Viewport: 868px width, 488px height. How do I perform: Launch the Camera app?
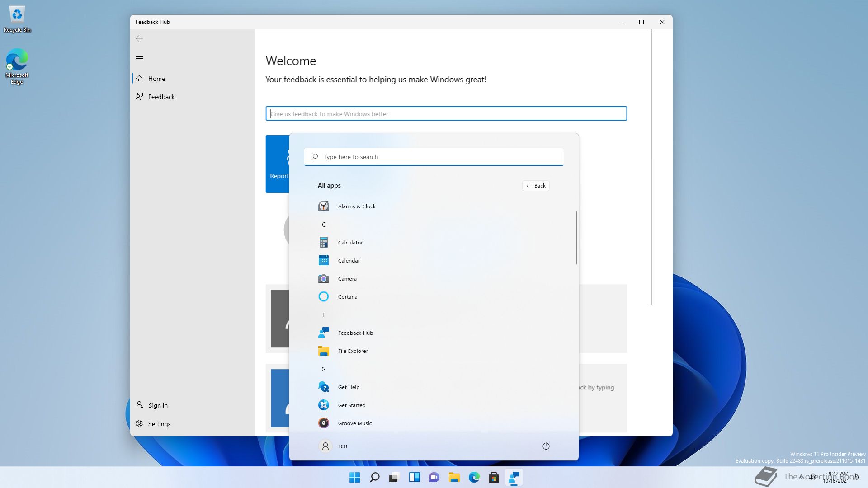point(433,279)
